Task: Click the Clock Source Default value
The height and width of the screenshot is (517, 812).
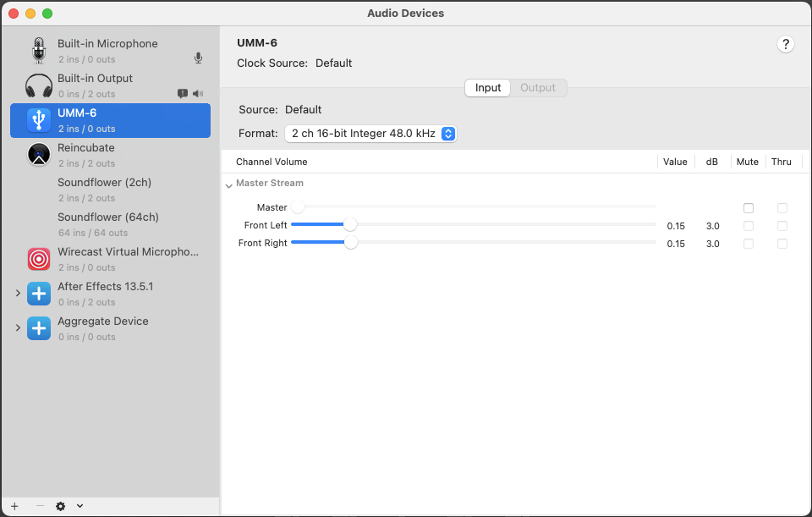Action: pyautogui.click(x=333, y=63)
